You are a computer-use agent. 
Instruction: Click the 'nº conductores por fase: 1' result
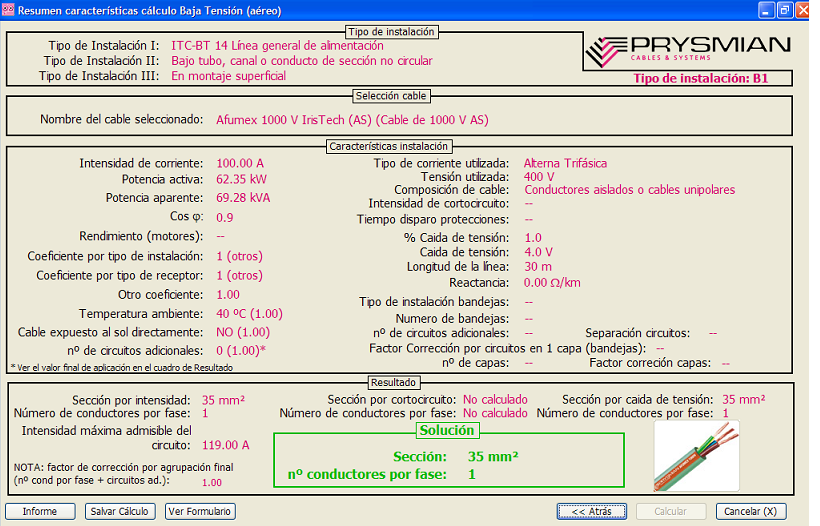(x=382, y=474)
